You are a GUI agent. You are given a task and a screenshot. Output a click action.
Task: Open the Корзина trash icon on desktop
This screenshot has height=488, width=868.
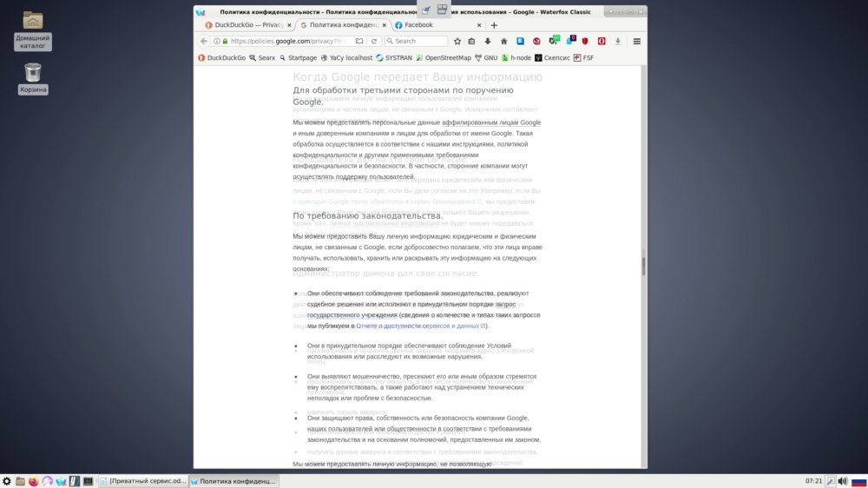tap(33, 78)
